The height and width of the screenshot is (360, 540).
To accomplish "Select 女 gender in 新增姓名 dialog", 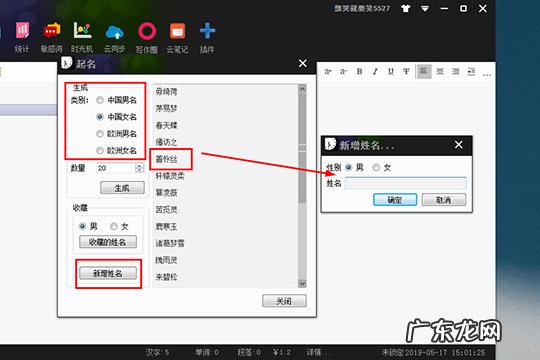I will point(376,168).
